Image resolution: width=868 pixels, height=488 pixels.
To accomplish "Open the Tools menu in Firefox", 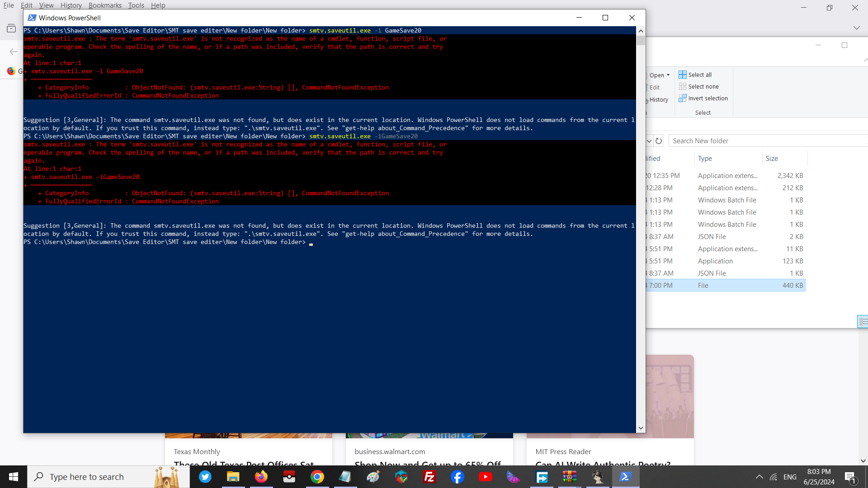I will tap(136, 5).
